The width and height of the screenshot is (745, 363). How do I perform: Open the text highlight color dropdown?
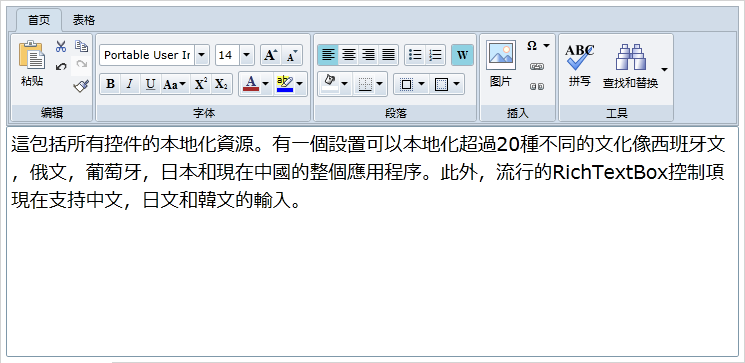click(x=300, y=84)
